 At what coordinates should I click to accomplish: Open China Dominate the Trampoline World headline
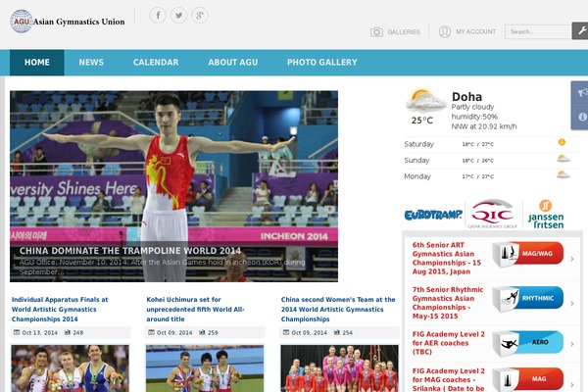tap(130, 251)
